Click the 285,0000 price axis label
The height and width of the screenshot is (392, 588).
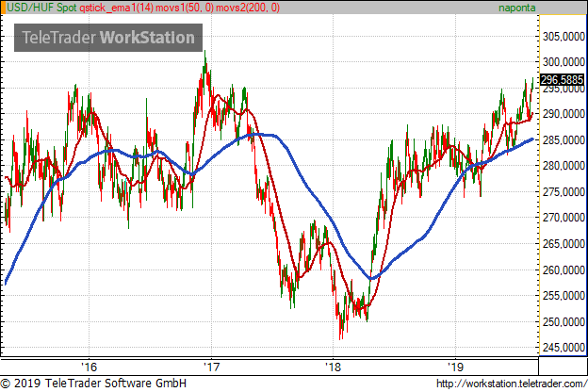click(x=563, y=139)
